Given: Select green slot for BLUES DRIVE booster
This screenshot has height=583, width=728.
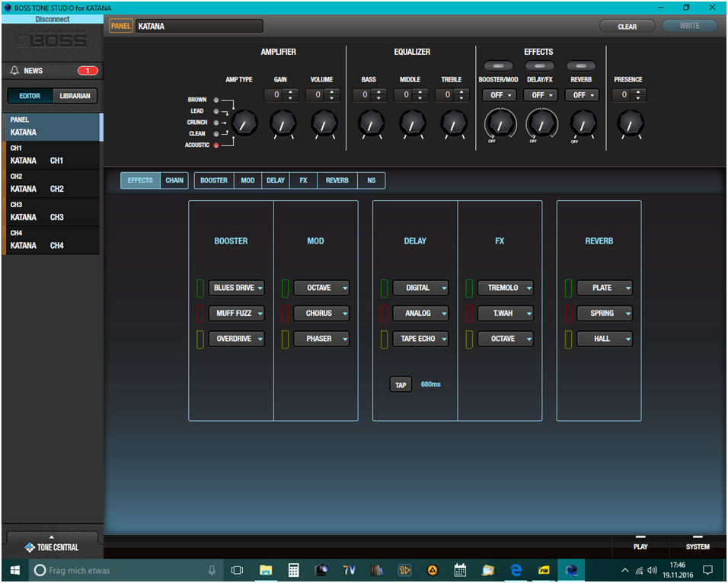Looking at the screenshot, I should pyautogui.click(x=200, y=288).
